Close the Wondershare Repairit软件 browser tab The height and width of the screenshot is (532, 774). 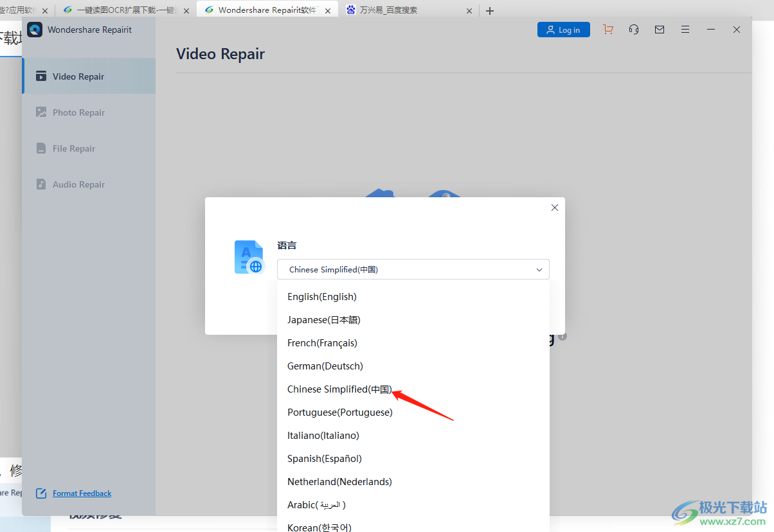[x=328, y=11]
